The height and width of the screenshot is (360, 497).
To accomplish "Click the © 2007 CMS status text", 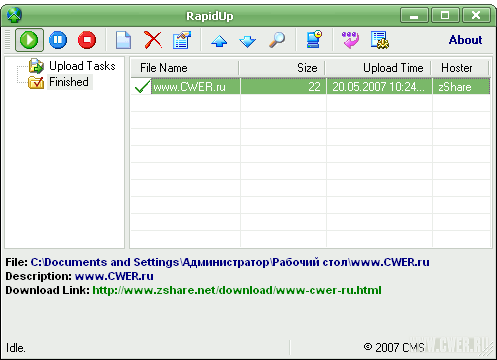I will (x=394, y=347).
